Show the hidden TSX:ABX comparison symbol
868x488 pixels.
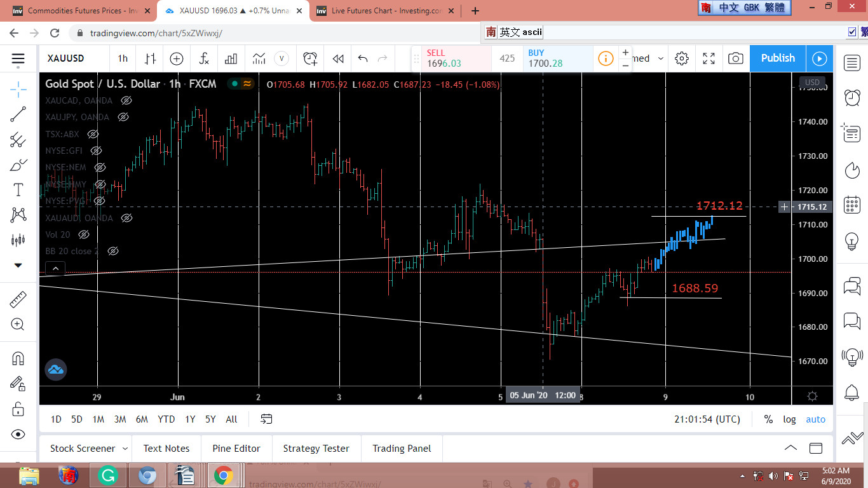click(93, 134)
